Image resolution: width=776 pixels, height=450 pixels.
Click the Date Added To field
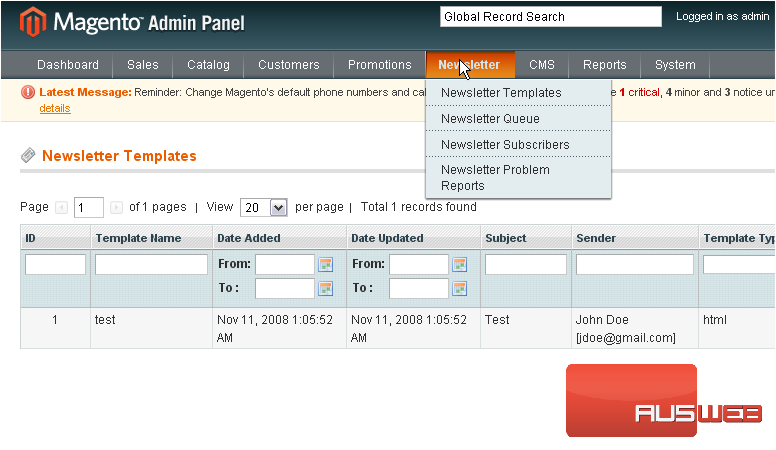[285, 289]
